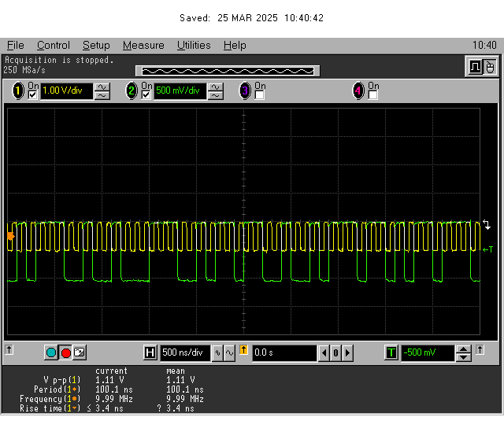504x428 pixels.
Task: Open the Measure menu
Action: click(143, 46)
